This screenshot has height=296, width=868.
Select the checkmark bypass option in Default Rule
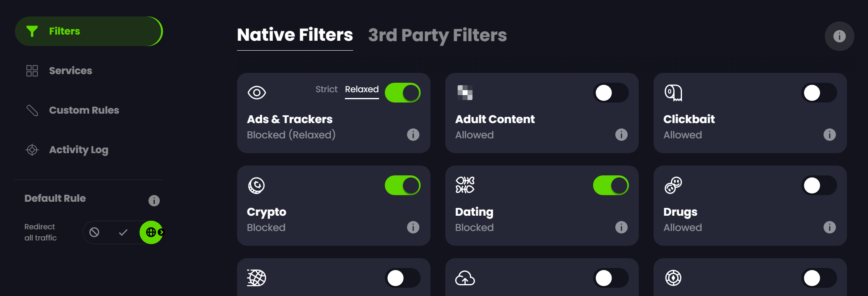123,232
